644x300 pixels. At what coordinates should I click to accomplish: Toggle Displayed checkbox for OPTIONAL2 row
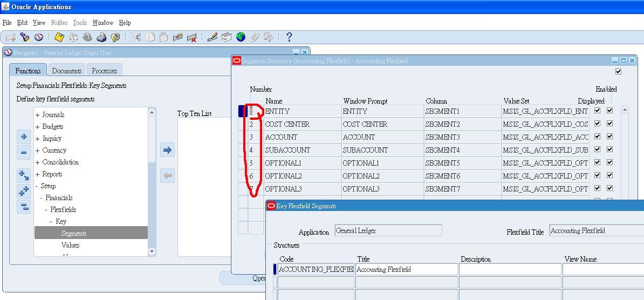597,175
